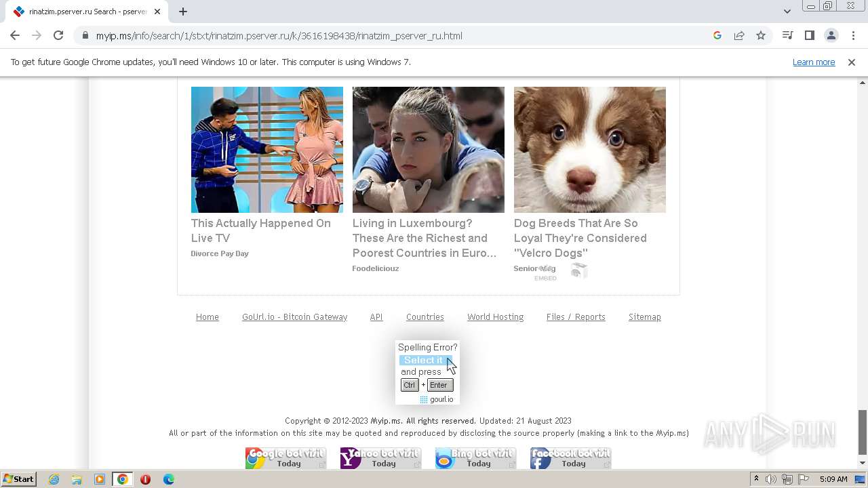Open the Chrome three-dot menu
Screen dimensions: 868x488
click(853, 36)
